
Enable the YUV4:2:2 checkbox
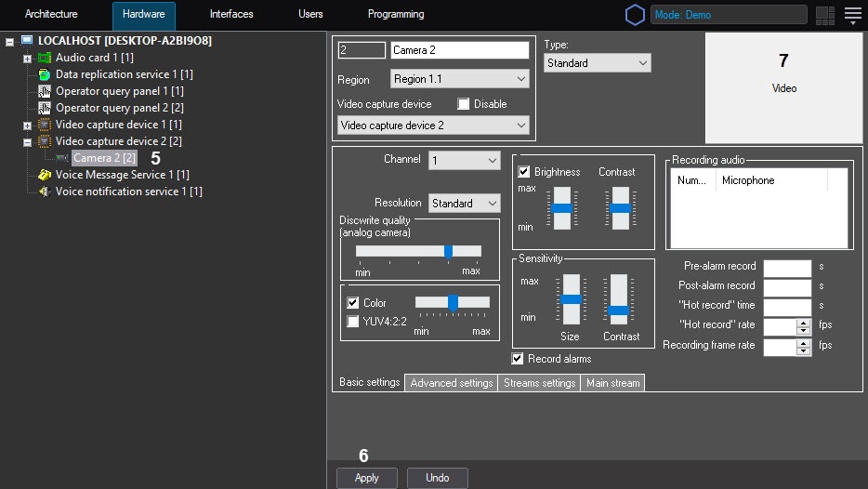353,322
